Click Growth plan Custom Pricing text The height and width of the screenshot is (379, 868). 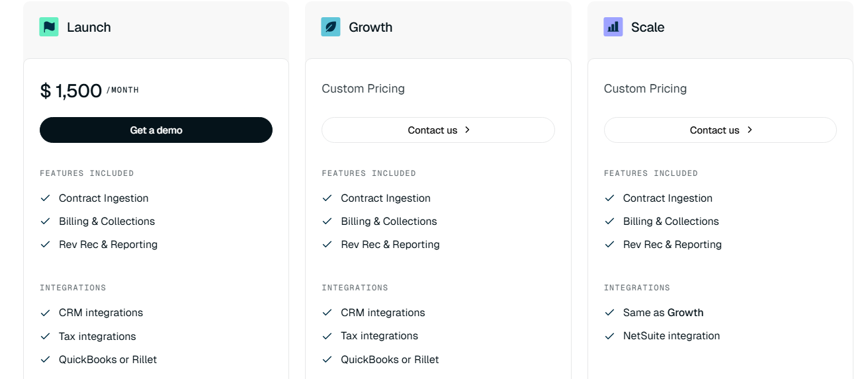coord(363,89)
